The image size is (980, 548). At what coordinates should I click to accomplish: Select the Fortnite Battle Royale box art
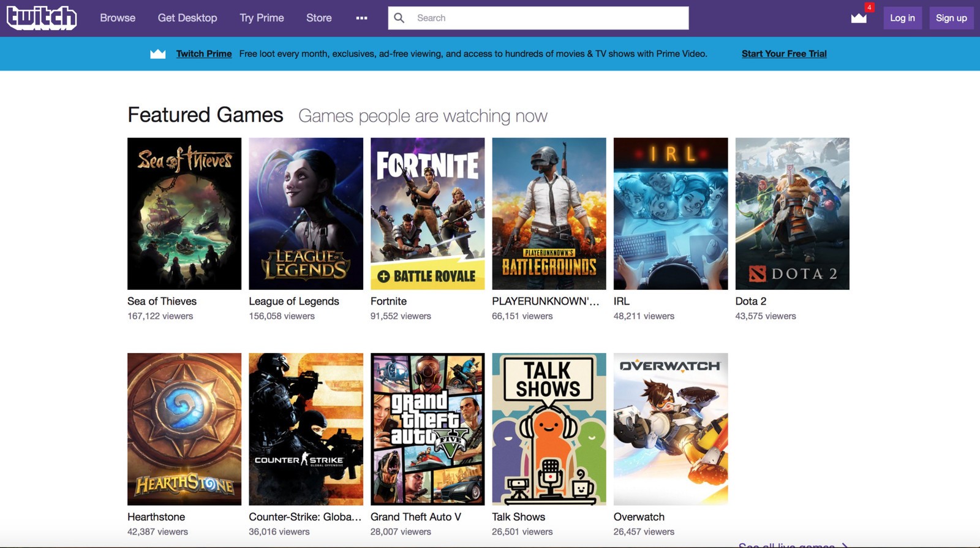(428, 213)
